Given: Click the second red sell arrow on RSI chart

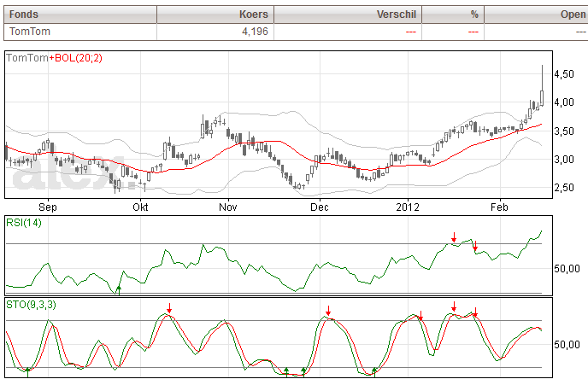Looking at the screenshot, I should 475,246.
